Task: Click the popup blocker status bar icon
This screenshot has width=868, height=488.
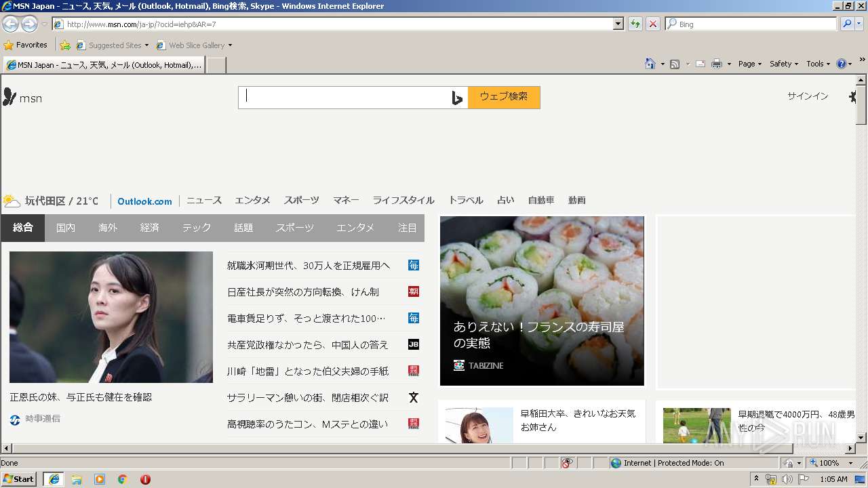Action: pos(567,463)
